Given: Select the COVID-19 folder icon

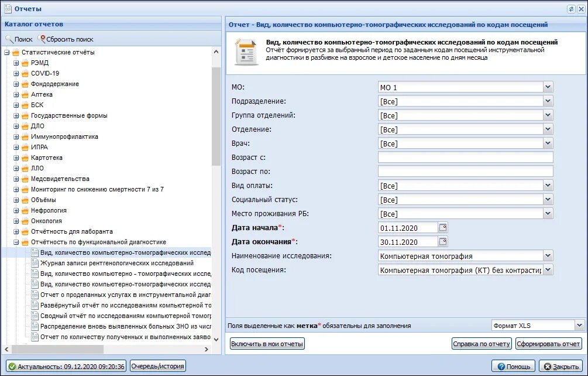Looking at the screenshot, I should coord(25,74).
